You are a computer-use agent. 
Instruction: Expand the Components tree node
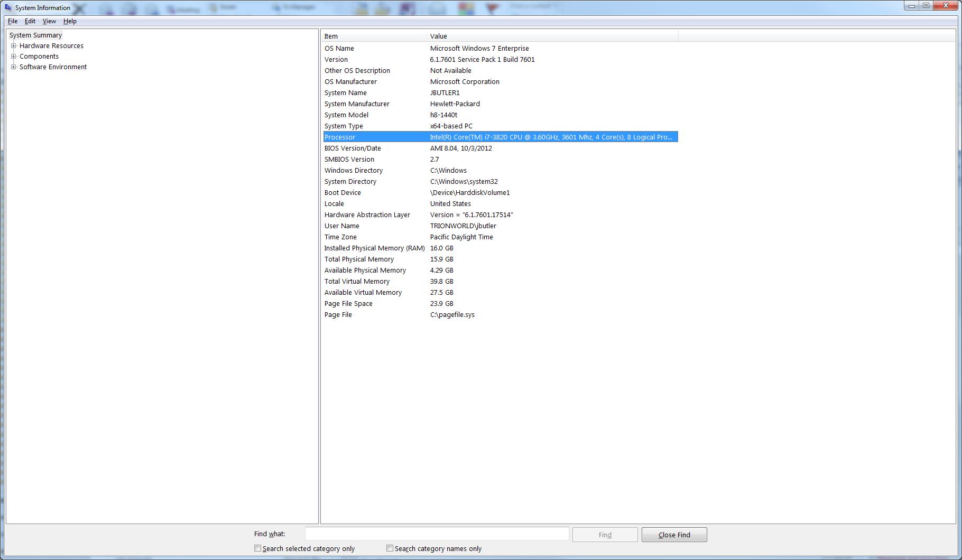(x=14, y=57)
